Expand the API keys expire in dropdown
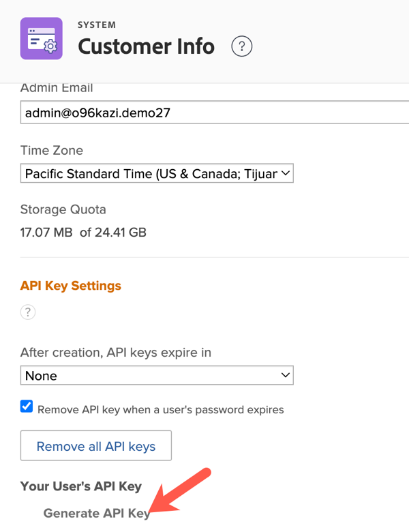 (x=157, y=375)
